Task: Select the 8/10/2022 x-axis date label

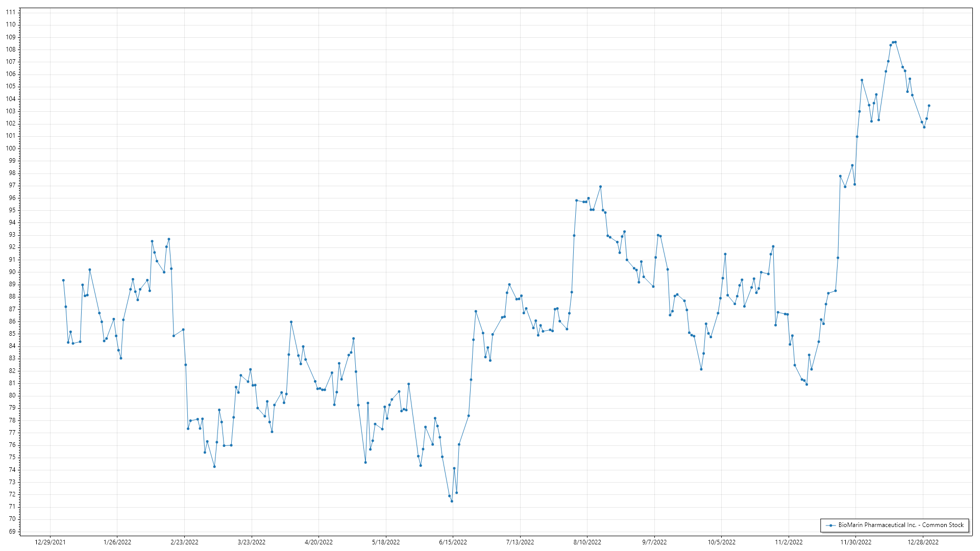Action: pyautogui.click(x=587, y=542)
